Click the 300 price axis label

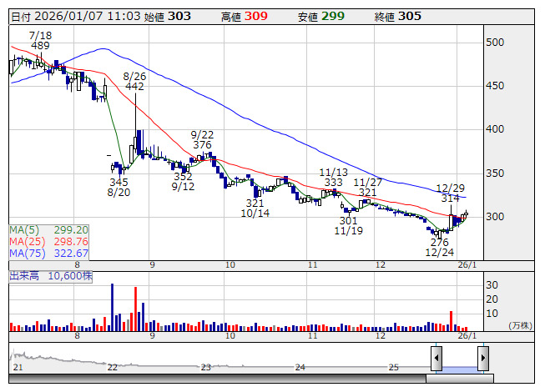495,217
